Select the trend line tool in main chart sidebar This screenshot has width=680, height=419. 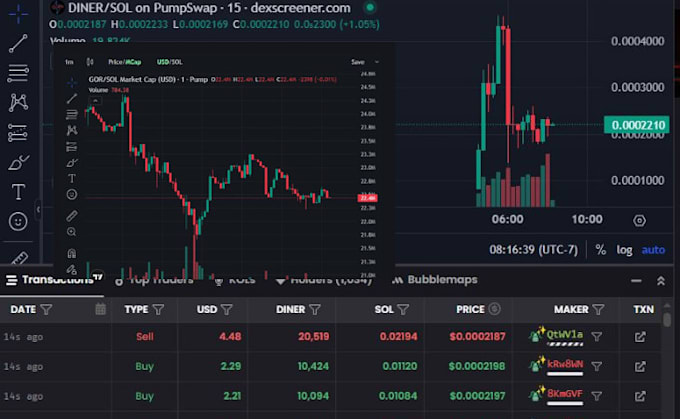pos(18,43)
